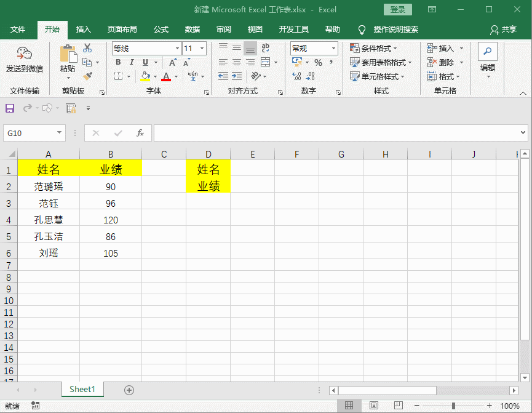Apply percent style format
Screen dimensions: 532x413
click(318, 63)
